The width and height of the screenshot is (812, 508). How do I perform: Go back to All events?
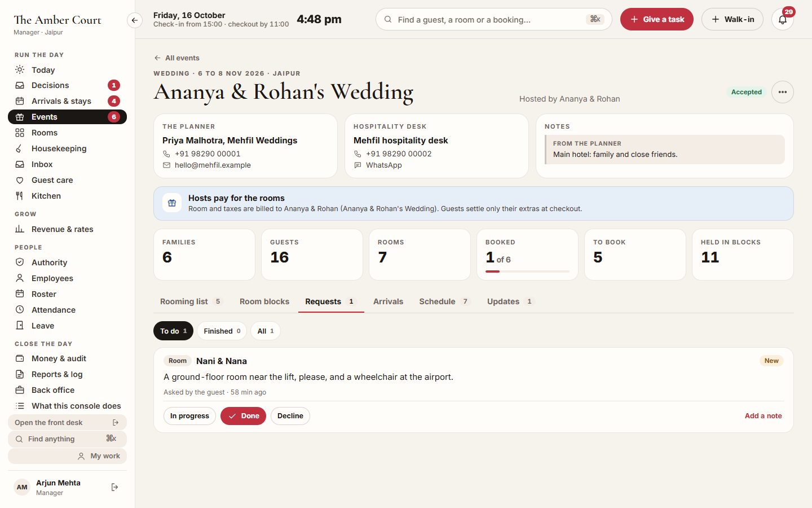[x=176, y=58]
